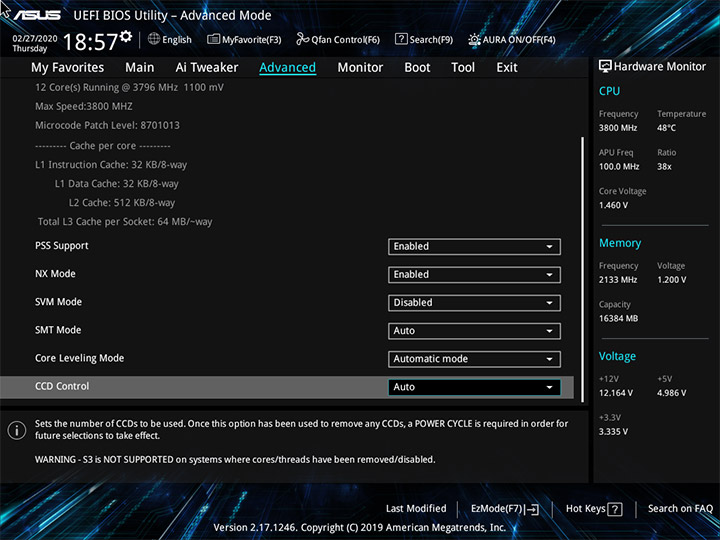Click the 18:57 clock display
The image size is (720, 540).
coord(90,42)
